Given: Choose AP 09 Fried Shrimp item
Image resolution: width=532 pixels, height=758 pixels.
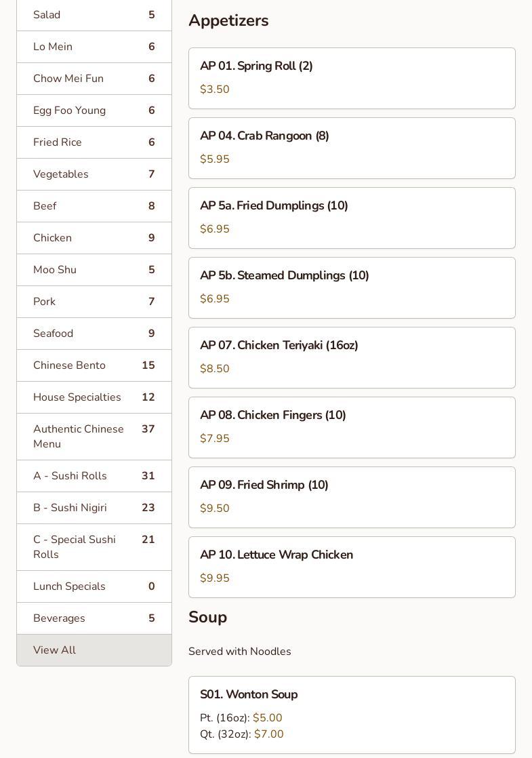Looking at the screenshot, I should 352,497.
